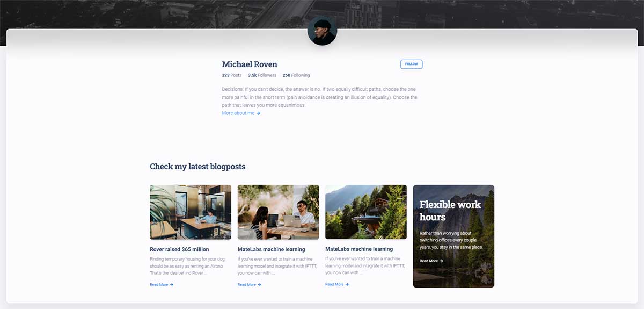Viewport: 644px width, 309px height.
Task: Click Read More in Flexible work hours card
Action: click(429, 261)
